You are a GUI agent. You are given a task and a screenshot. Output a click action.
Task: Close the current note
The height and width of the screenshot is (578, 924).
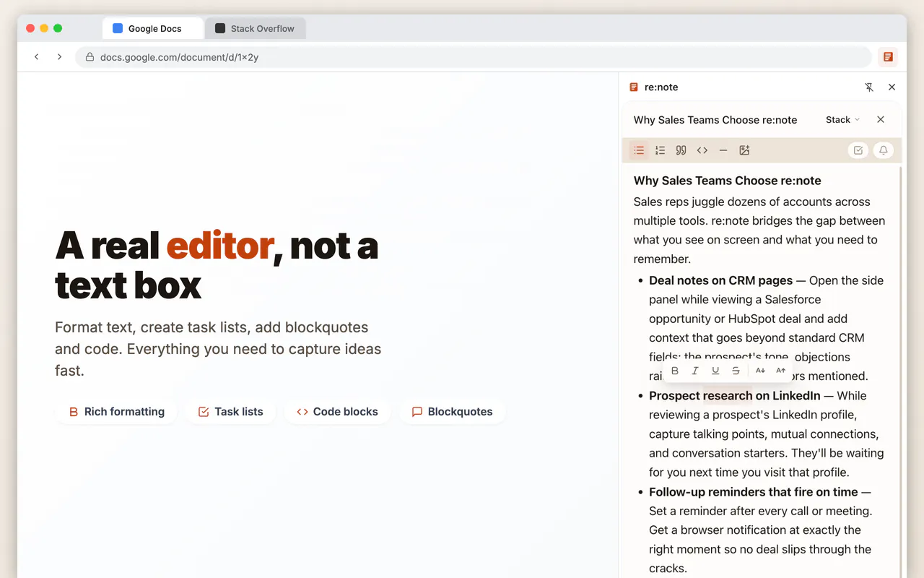click(x=881, y=120)
